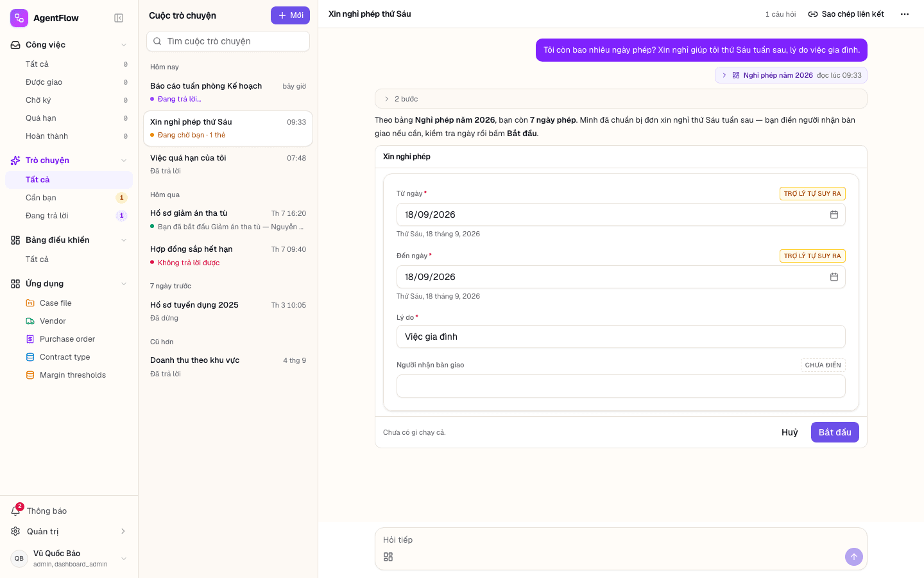The height and width of the screenshot is (578, 924).
Task: Click the send arrow button
Action: (854, 557)
